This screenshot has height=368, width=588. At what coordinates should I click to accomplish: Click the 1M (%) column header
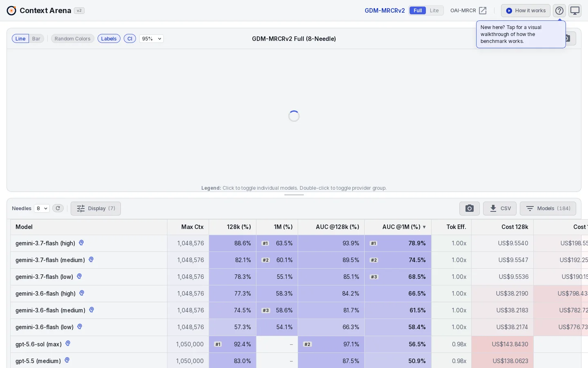coord(277,227)
